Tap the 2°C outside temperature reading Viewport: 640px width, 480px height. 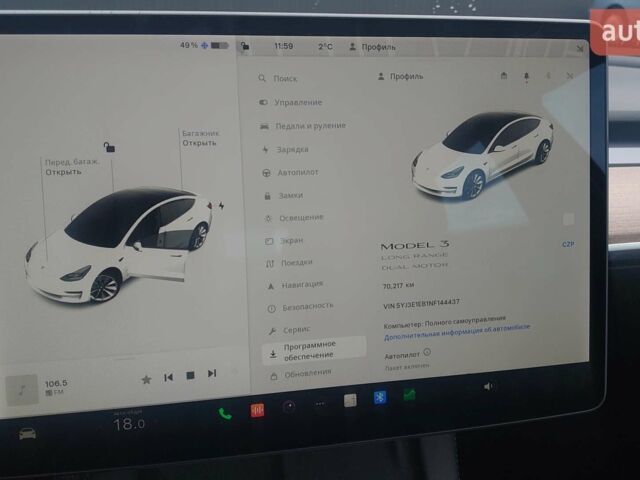pos(325,47)
